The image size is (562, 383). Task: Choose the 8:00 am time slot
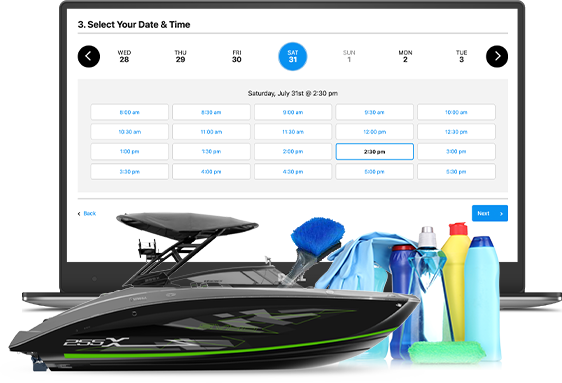pyautogui.click(x=129, y=112)
